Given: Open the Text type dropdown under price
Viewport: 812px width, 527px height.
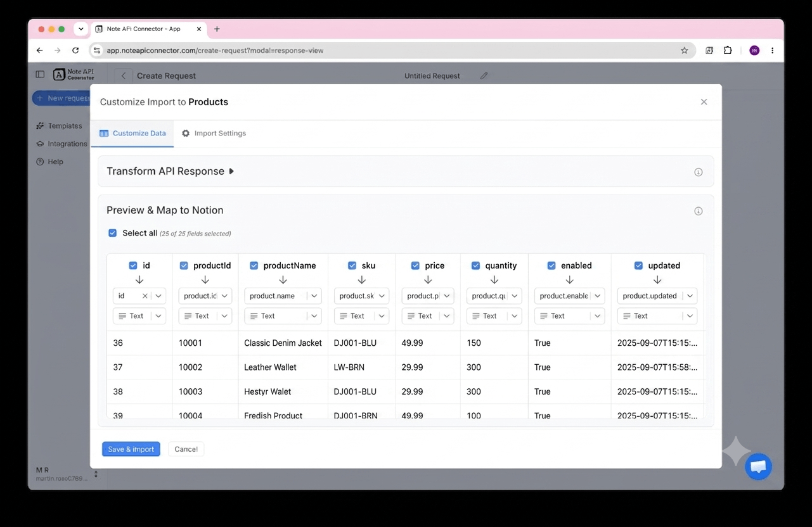Looking at the screenshot, I should [428, 315].
